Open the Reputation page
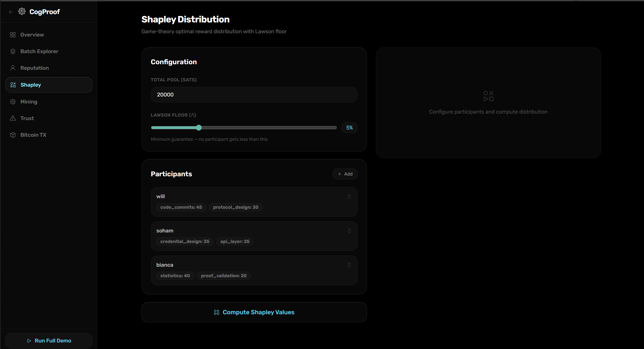Screen dimensions: 644x349 (x=35, y=68)
